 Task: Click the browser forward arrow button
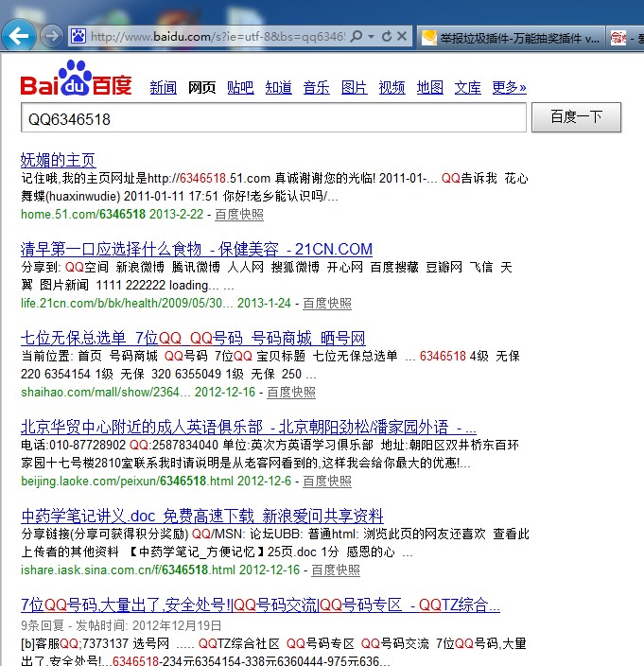click(52, 36)
